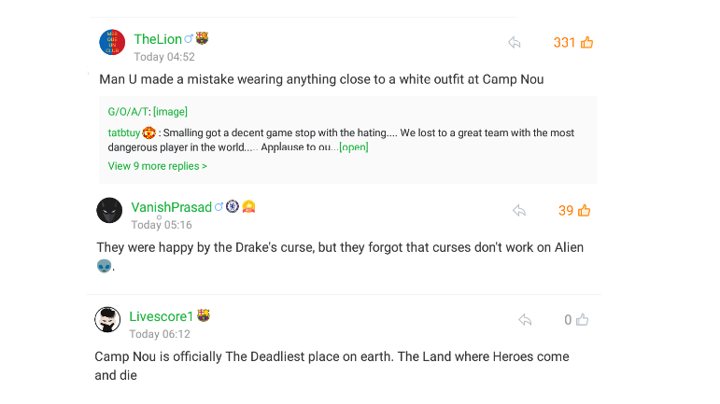Click the Barcelona badge beside TheLion
This screenshot has height=404, width=720.
point(202,39)
